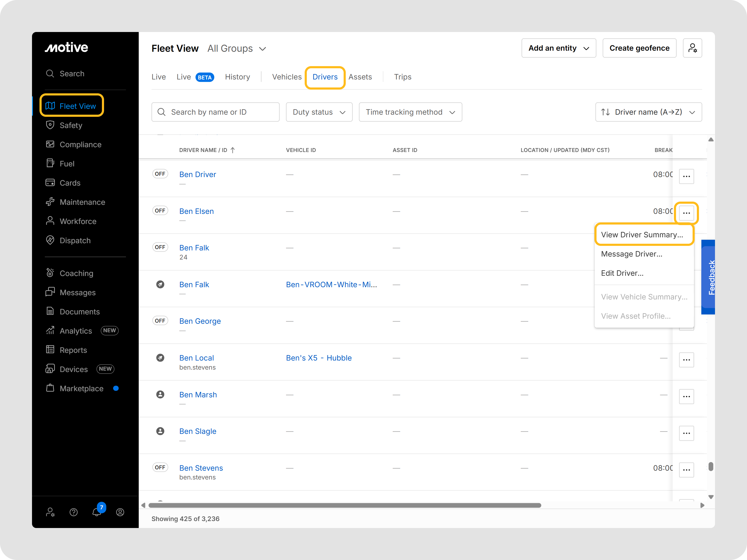Open Ben's X5 - Hubble vehicle link
Image resolution: width=747 pixels, height=560 pixels.
point(319,358)
